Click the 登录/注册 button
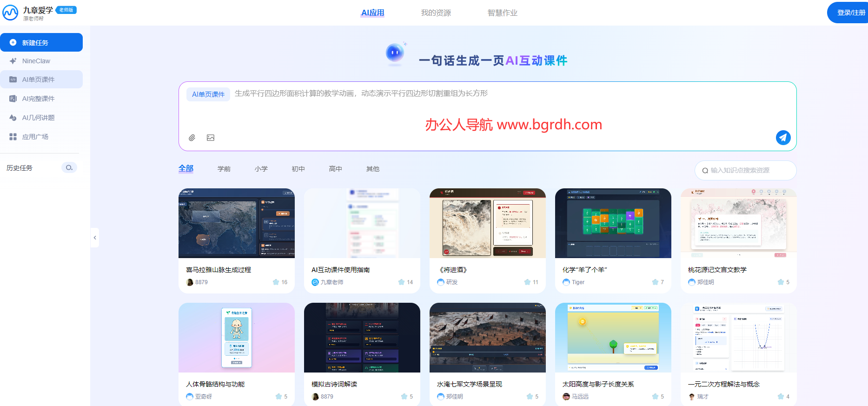 [848, 13]
